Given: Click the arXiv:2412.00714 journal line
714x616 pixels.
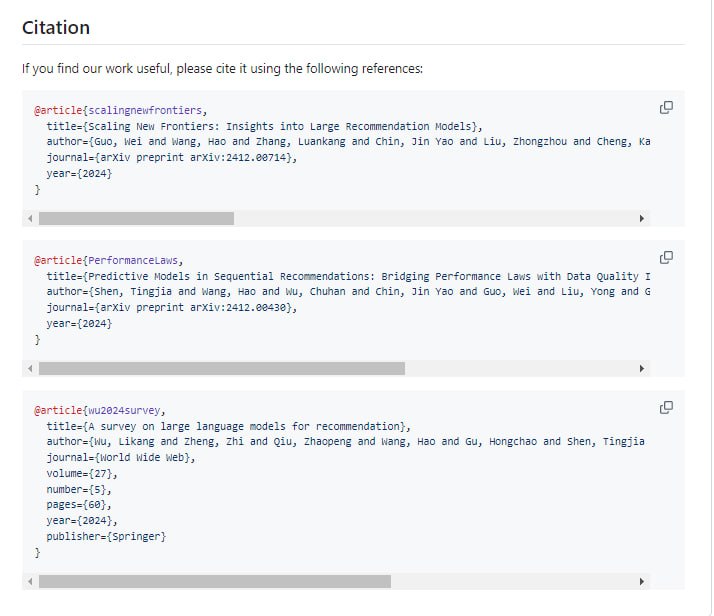Looking at the screenshot, I should click(171, 157).
